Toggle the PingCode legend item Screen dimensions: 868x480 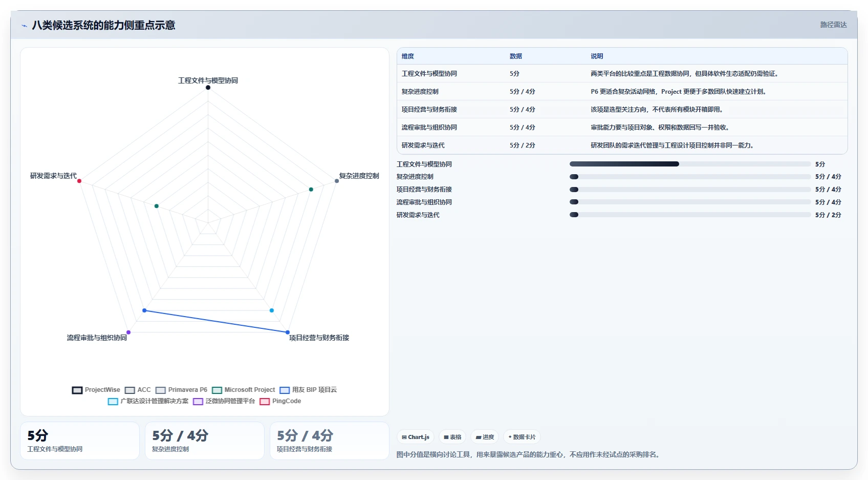tap(280, 401)
